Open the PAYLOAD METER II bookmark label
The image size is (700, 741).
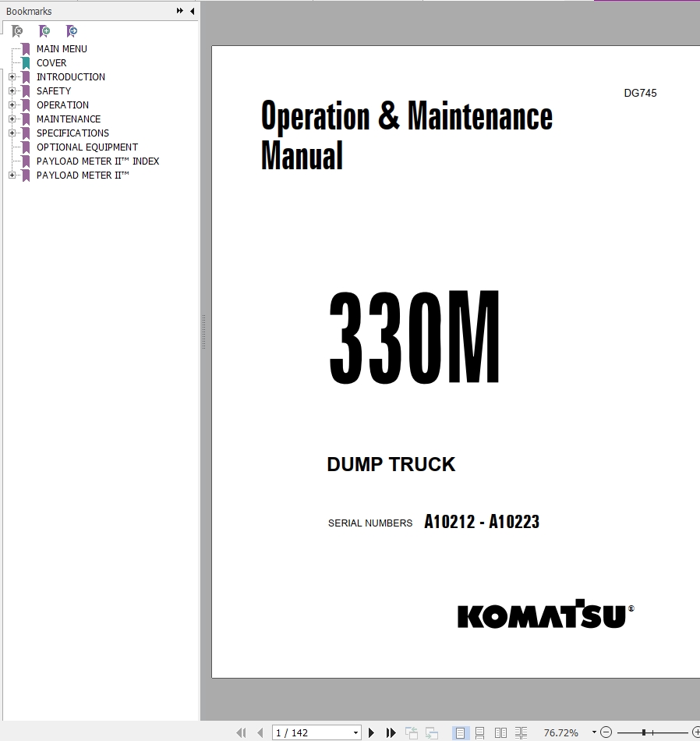tap(83, 175)
